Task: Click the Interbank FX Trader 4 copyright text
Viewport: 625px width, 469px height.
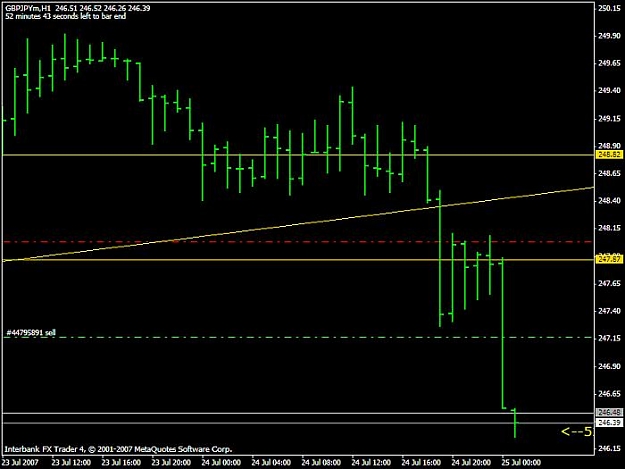Action: 118,449
